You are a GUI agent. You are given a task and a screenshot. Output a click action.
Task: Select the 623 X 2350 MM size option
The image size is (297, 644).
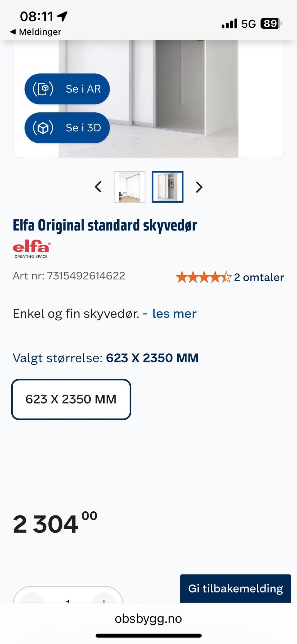71,399
